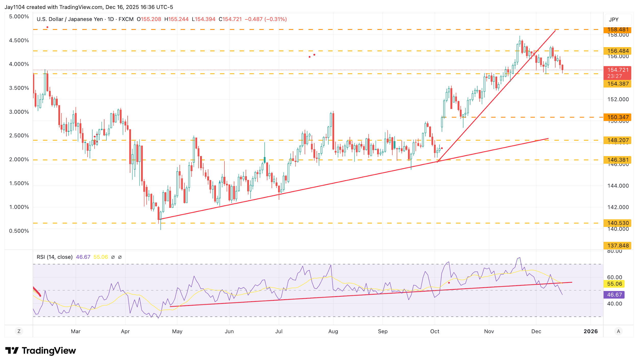Click the 137.848 yellow price label
Screen dimensions: 638x364
pyautogui.click(x=617, y=245)
